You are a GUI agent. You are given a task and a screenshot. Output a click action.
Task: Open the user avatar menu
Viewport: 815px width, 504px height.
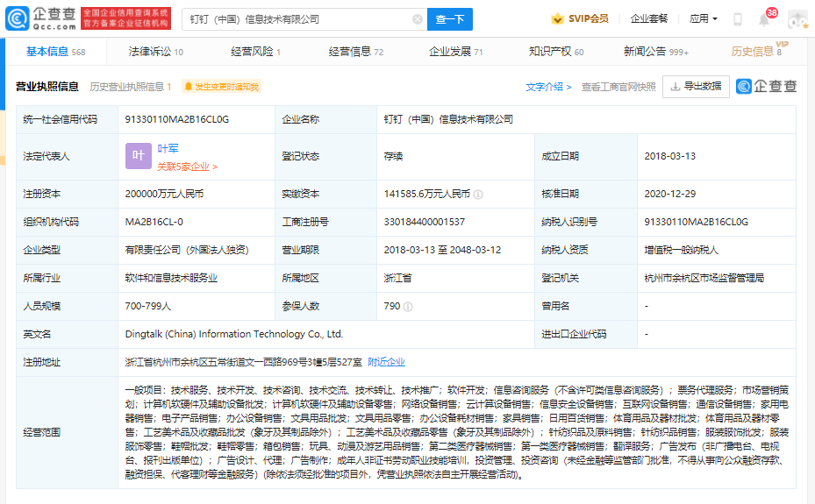tap(797, 19)
